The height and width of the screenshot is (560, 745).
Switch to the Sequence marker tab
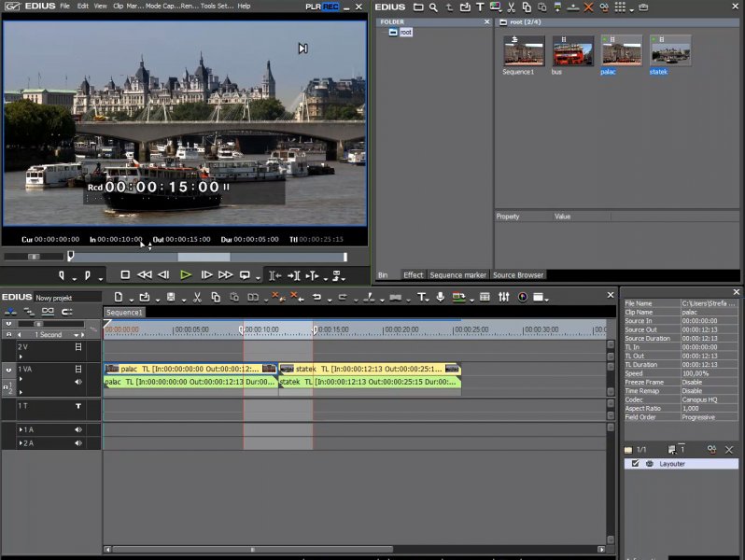457,275
